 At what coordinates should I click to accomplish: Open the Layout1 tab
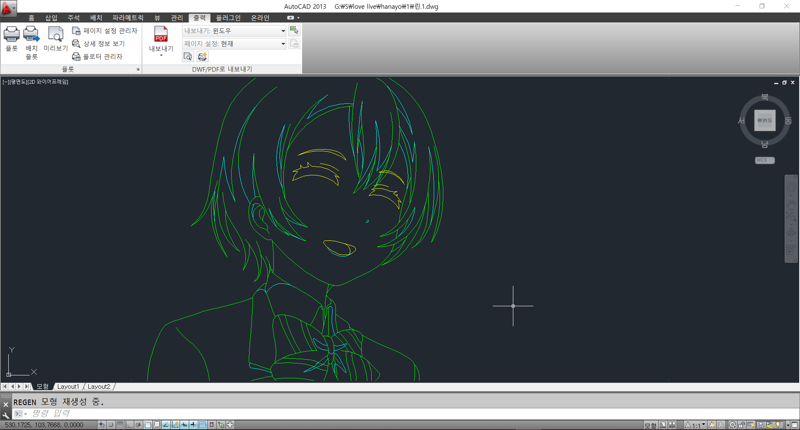[68, 387]
